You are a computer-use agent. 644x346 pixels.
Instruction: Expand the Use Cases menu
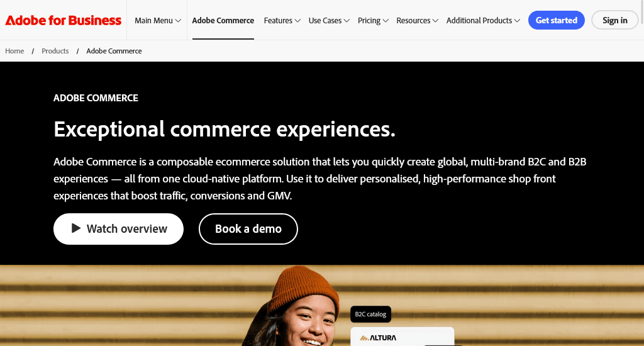329,20
